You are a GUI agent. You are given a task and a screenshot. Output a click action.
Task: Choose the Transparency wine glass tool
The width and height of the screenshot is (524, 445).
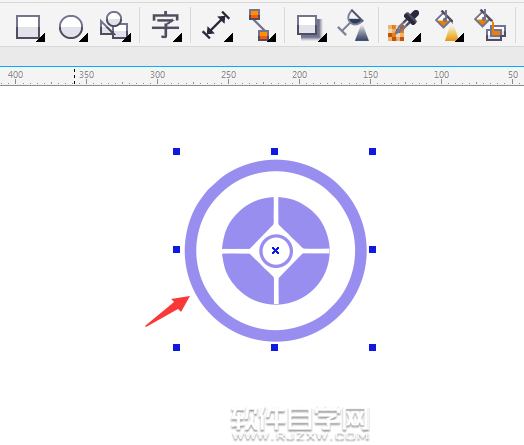tap(354, 25)
